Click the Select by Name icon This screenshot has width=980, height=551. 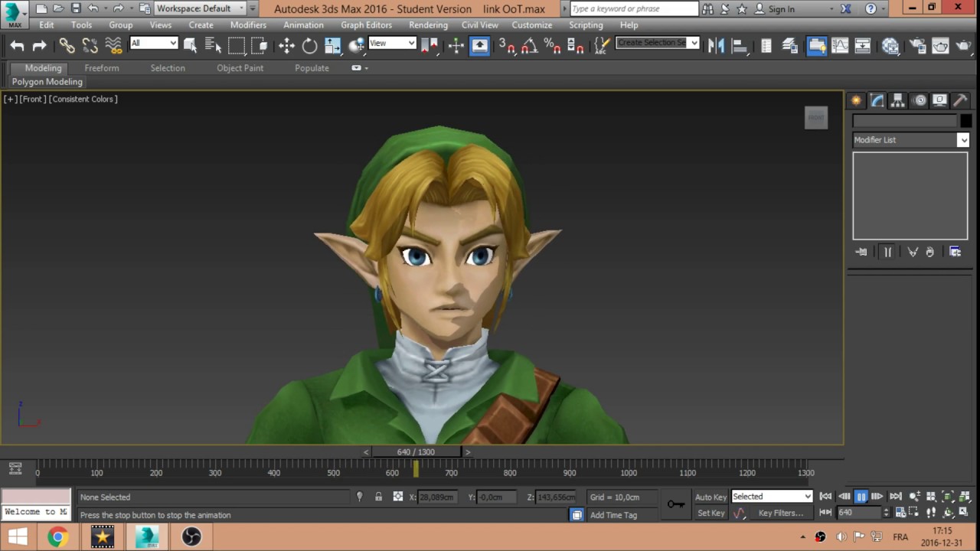coord(213,46)
